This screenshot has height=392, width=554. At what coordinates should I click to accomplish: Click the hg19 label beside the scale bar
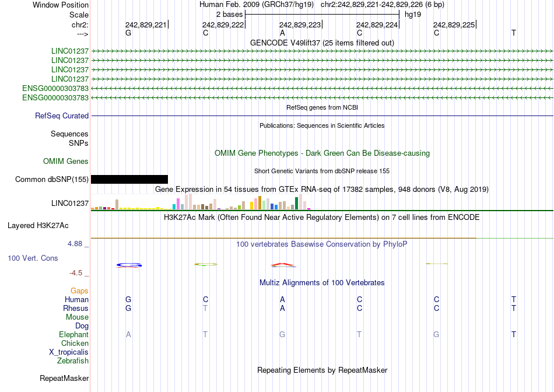click(413, 15)
